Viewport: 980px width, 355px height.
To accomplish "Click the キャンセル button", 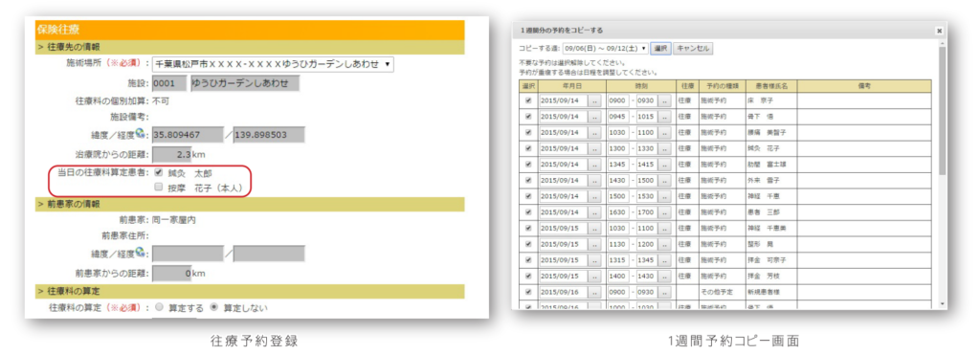I will (x=693, y=48).
